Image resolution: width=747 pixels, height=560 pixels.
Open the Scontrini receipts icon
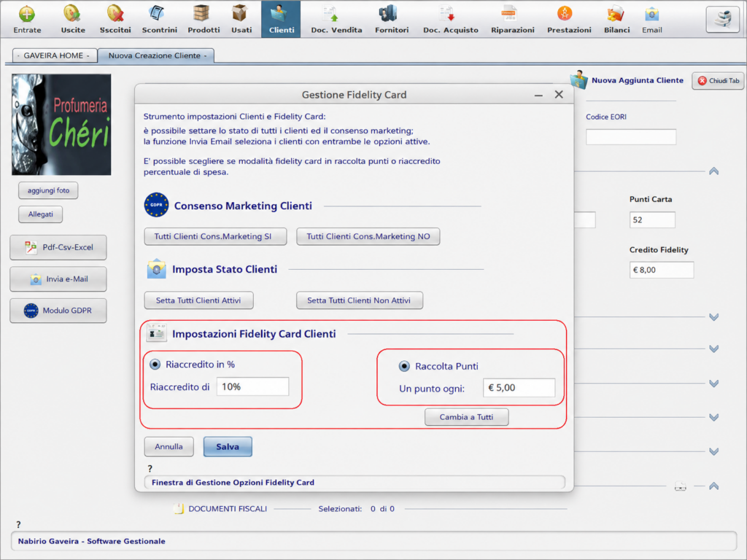(159, 19)
